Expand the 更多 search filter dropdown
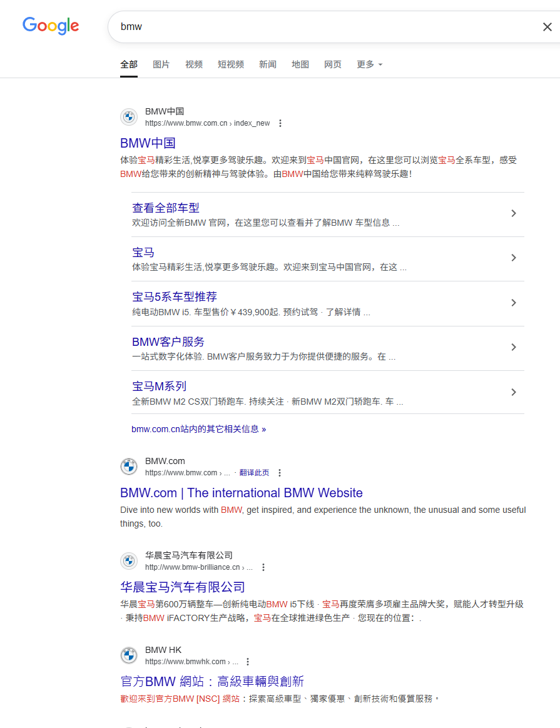 click(x=369, y=64)
